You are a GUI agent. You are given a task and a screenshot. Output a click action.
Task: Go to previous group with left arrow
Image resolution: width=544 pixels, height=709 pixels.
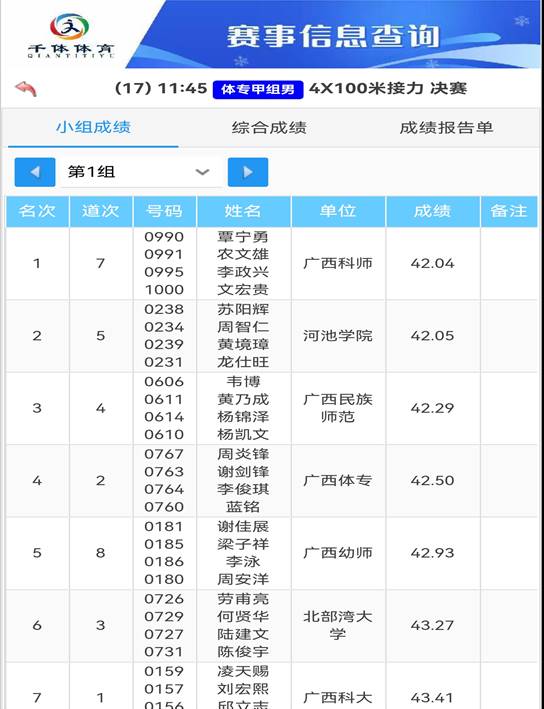tap(35, 172)
